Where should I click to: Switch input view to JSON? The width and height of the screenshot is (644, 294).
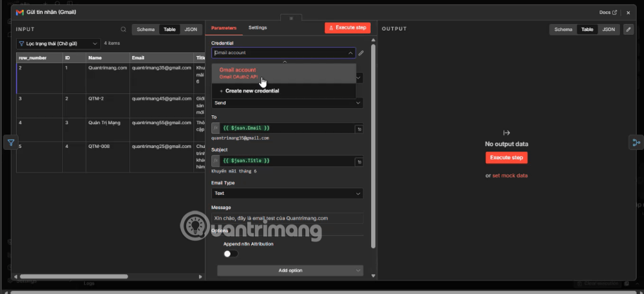click(191, 30)
